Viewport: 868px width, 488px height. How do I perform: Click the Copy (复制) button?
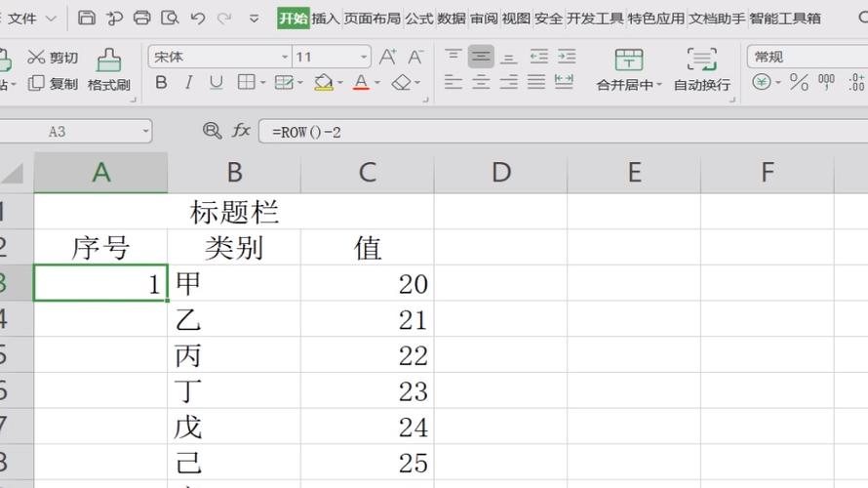click(53, 84)
